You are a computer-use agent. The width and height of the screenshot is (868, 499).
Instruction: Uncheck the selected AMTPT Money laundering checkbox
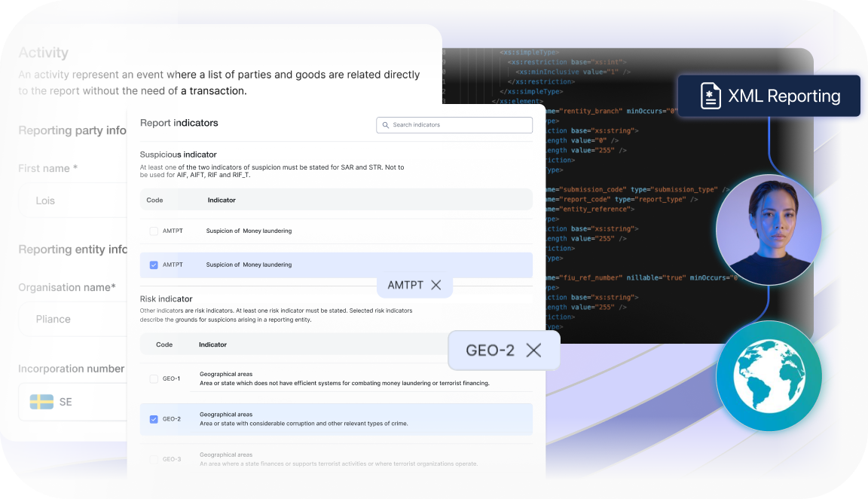click(154, 265)
